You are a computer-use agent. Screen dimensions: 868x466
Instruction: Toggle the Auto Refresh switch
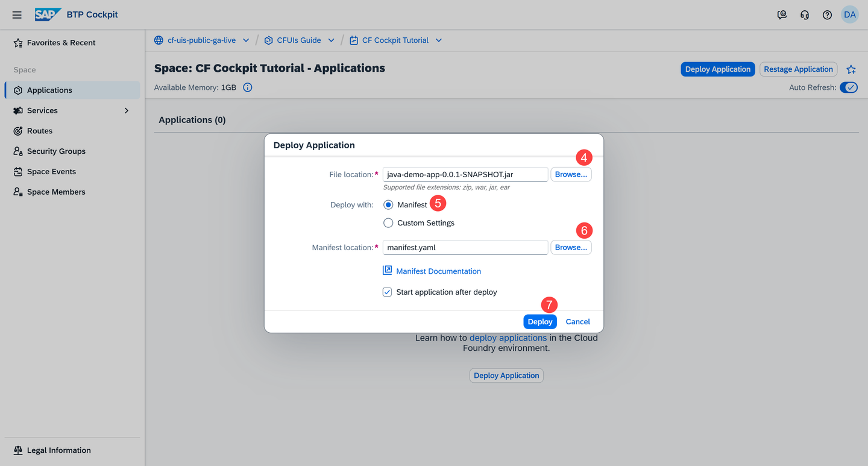pos(849,87)
